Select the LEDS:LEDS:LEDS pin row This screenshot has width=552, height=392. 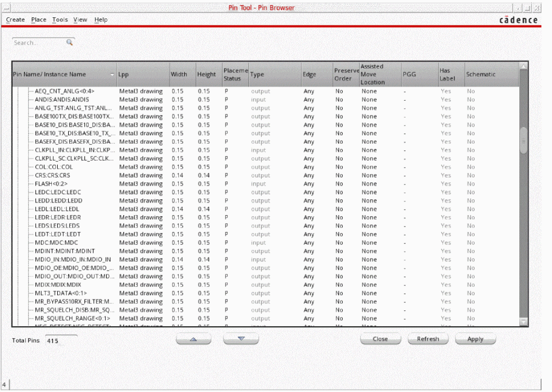click(x=265, y=226)
